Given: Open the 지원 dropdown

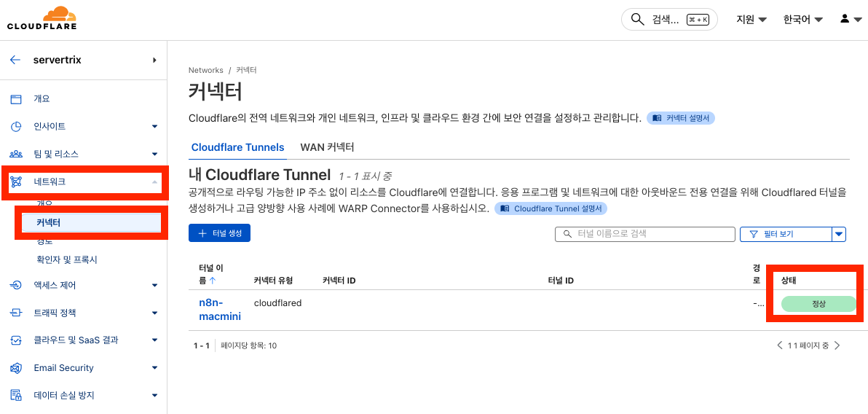Looking at the screenshot, I should tap(751, 20).
